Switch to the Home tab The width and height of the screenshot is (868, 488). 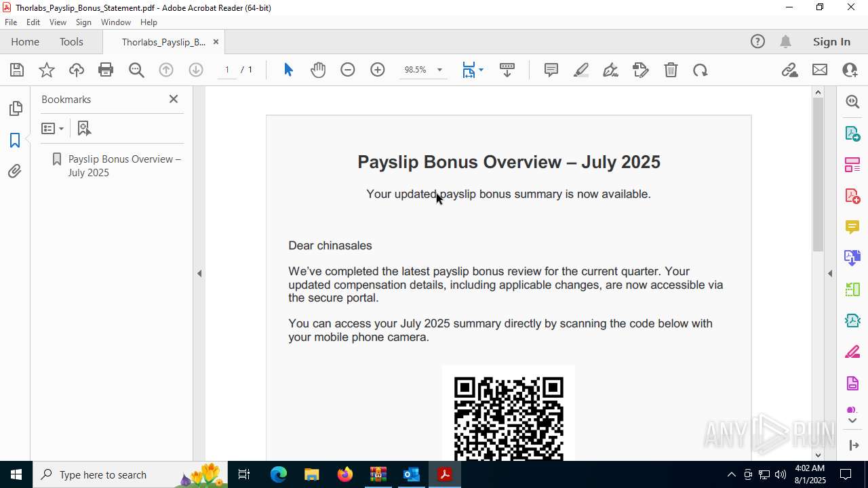pos(25,42)
